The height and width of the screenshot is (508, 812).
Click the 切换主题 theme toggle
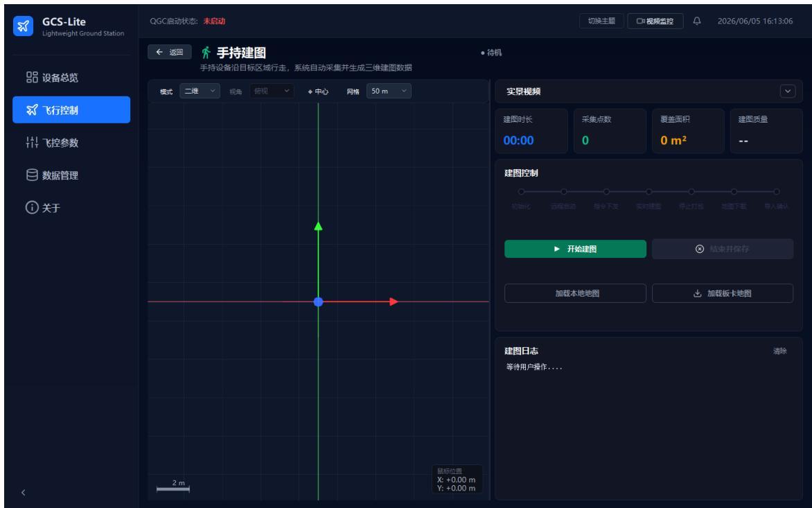[x=601, y=21]
